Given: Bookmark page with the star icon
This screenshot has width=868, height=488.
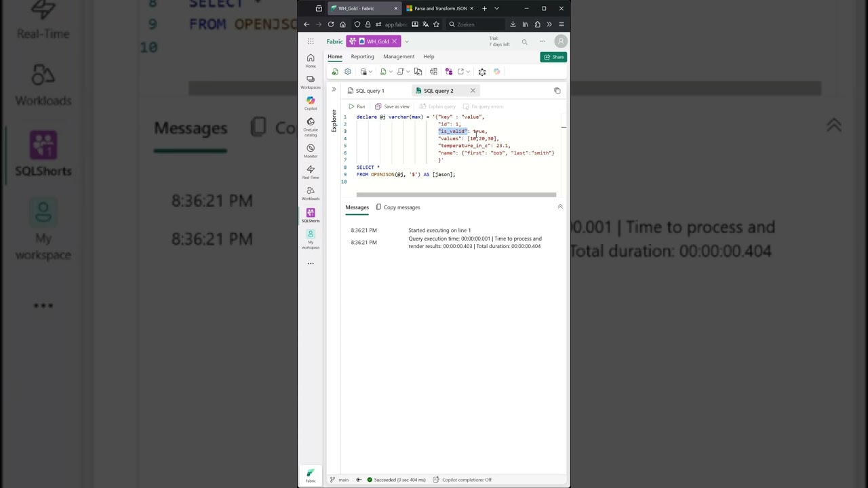Looking at the screenshot, I should tap(436, 24).
